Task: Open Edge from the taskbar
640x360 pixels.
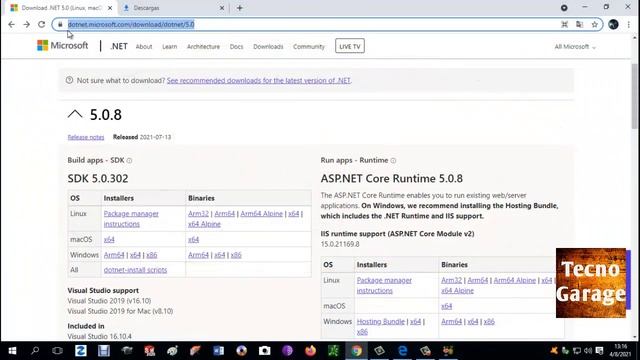Action: tap(402, 351)
